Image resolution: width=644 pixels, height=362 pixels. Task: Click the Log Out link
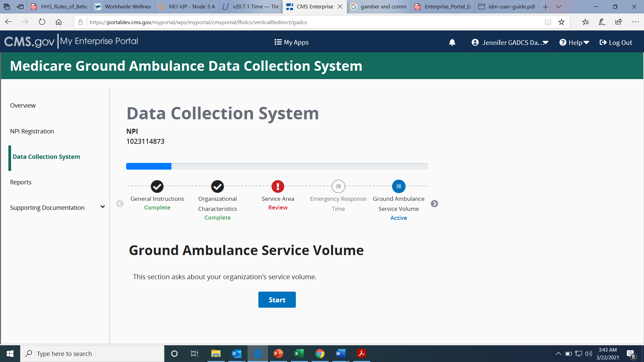[616, 43]
